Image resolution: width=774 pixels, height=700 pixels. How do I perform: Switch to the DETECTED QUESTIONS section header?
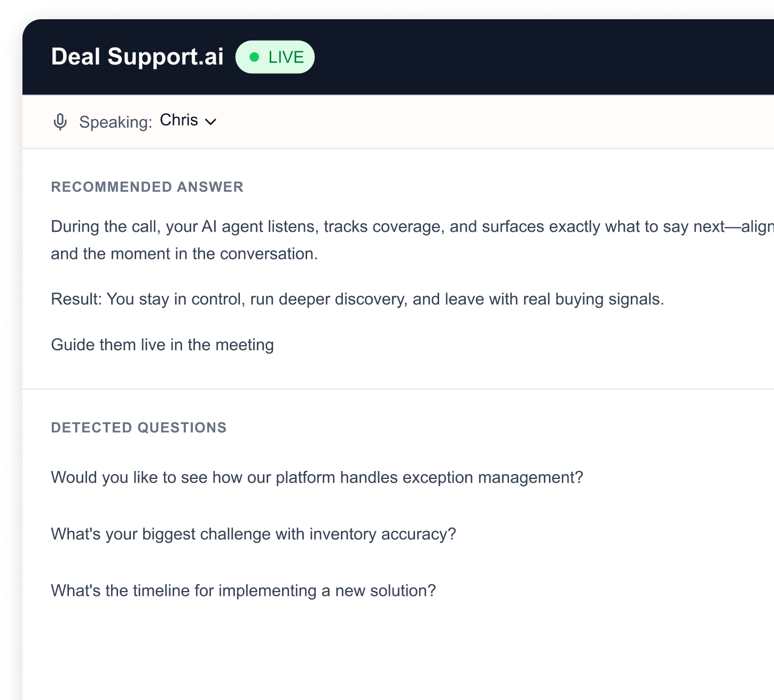(x=139, y=427)
